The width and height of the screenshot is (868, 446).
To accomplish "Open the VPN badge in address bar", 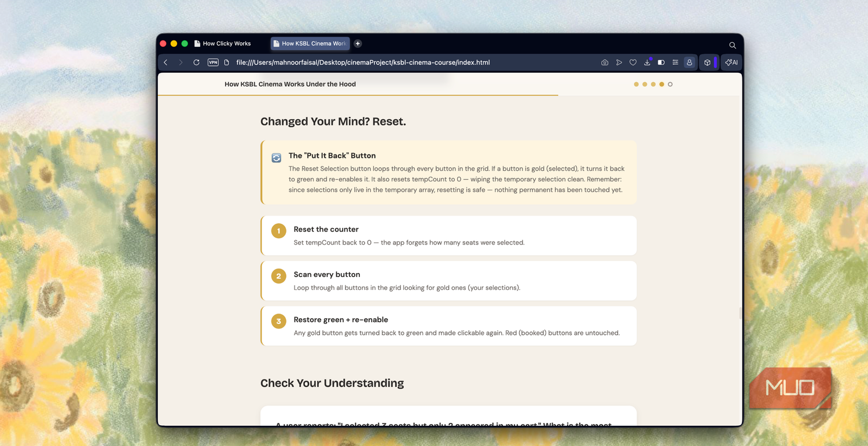I will pyautogui.click(x=213, y=62).
